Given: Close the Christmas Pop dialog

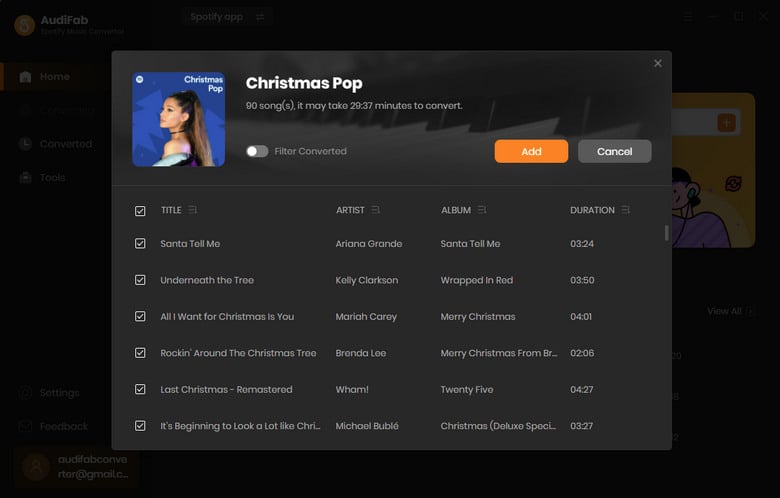Looking at the screenshot, I should (658, 63).
